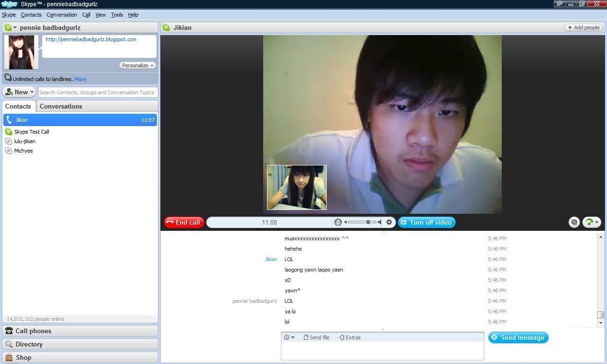
Task: Click the offline status icon of lulu-jikian
Action: point(8,141)
